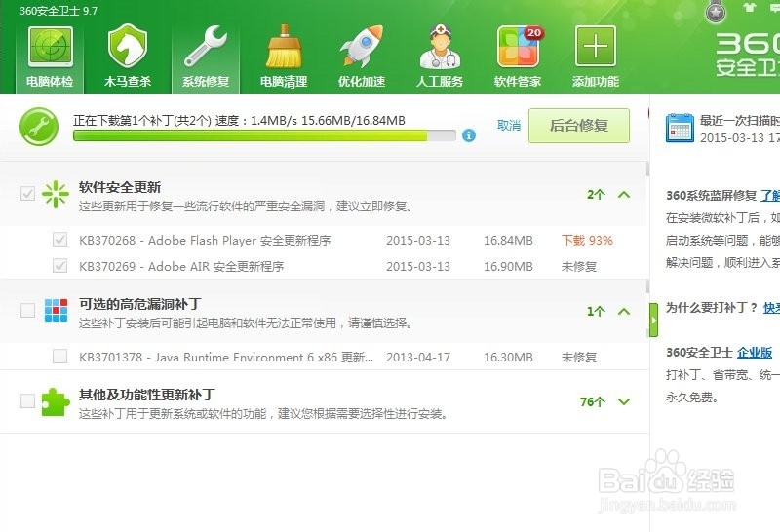Click the 可选的高危漏洞补丁 colored grid icon
Screen dimensions: 780x532
[56, 310]
